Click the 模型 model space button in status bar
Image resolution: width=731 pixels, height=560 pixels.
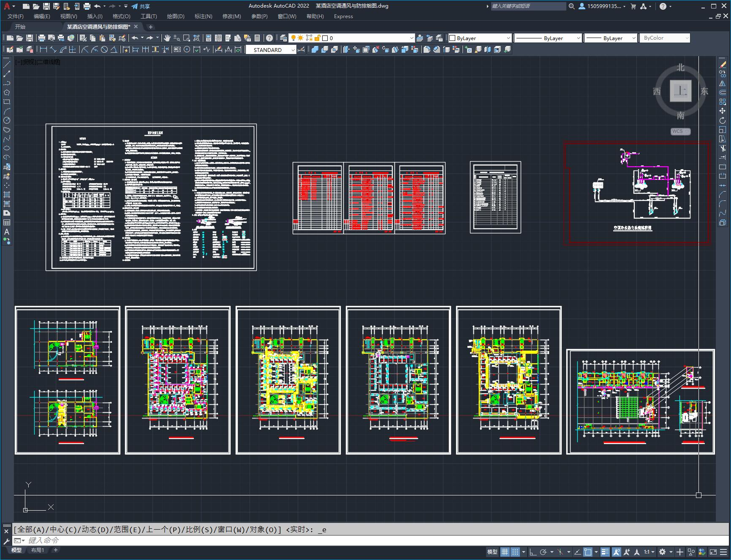pyautogui.click(x=492, y=552)
